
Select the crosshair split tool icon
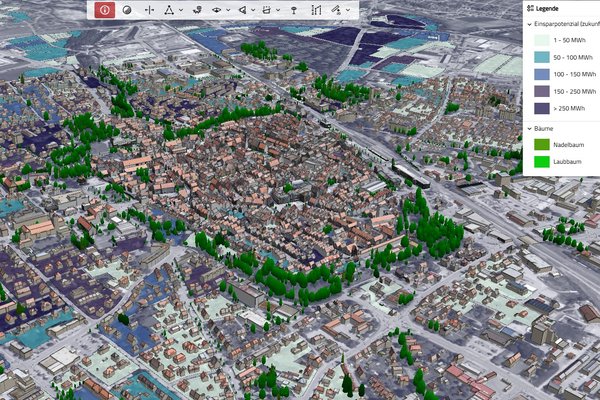149,9
